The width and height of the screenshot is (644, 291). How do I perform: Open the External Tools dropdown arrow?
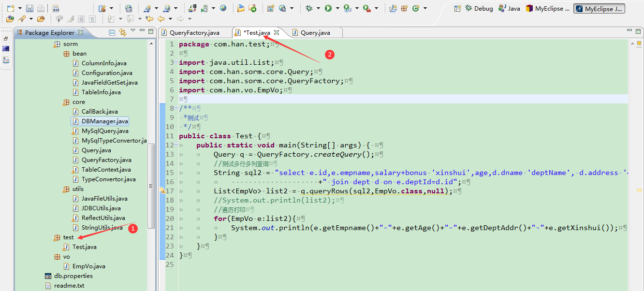click(376, 8)
